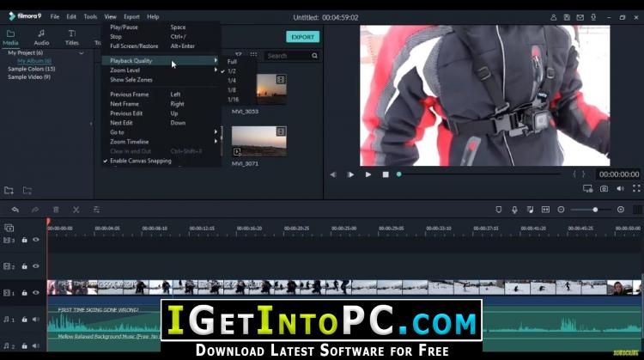Record voiceover microphone icon
The width and height of the screenshot is (644, 360).
point(514,210)
